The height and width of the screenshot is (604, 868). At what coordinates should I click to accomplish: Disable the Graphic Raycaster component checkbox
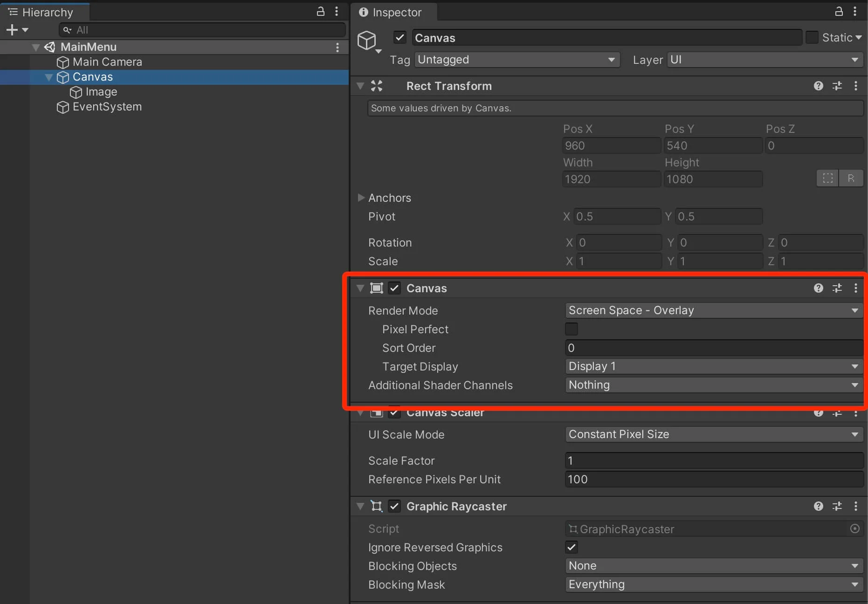point(394,506)
